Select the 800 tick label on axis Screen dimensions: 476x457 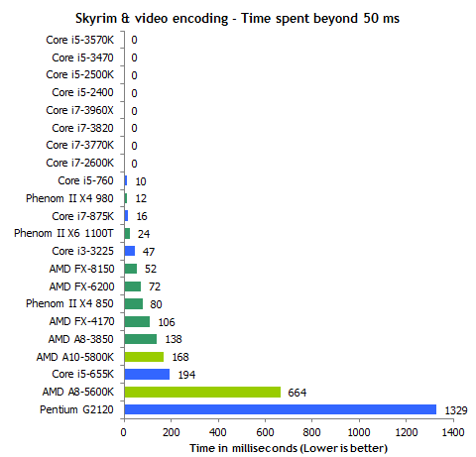tap(311, 432)
